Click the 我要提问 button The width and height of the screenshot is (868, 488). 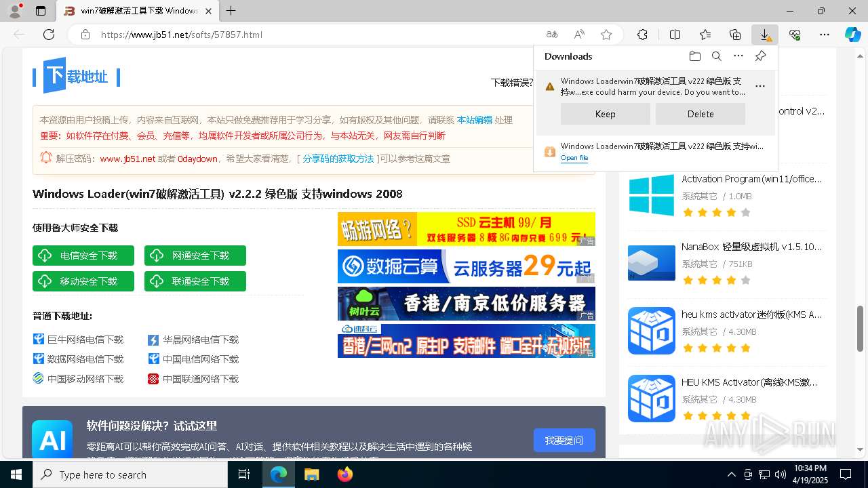564,441
